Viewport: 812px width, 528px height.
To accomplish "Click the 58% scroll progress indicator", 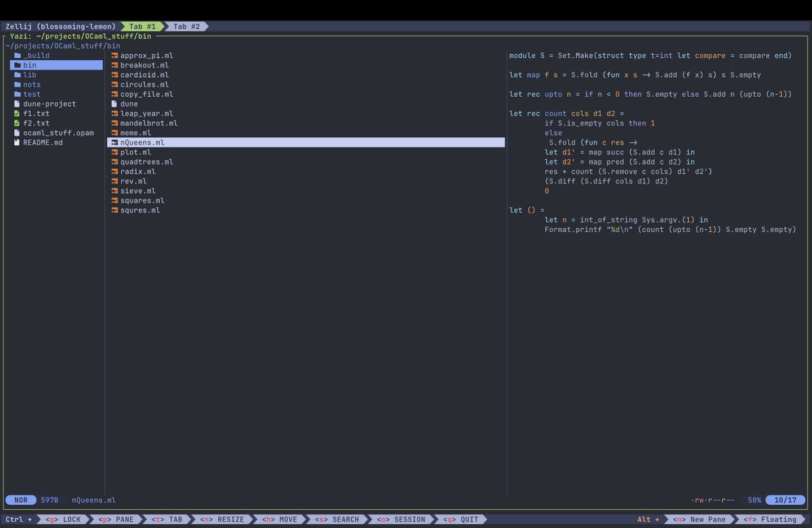I will [754, 500].
